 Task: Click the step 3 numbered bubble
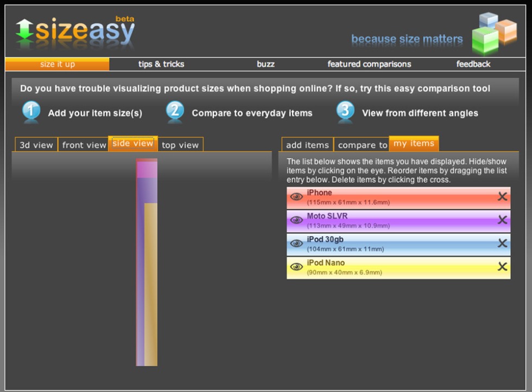345,112
